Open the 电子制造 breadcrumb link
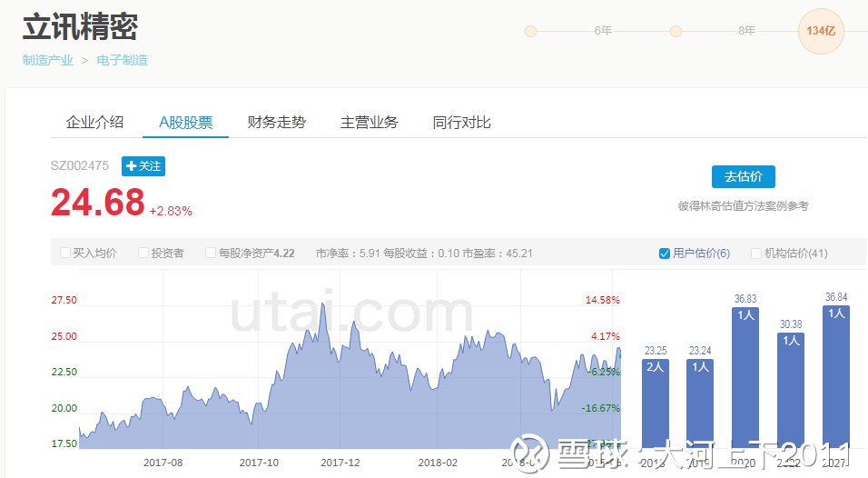 (123, 60)
